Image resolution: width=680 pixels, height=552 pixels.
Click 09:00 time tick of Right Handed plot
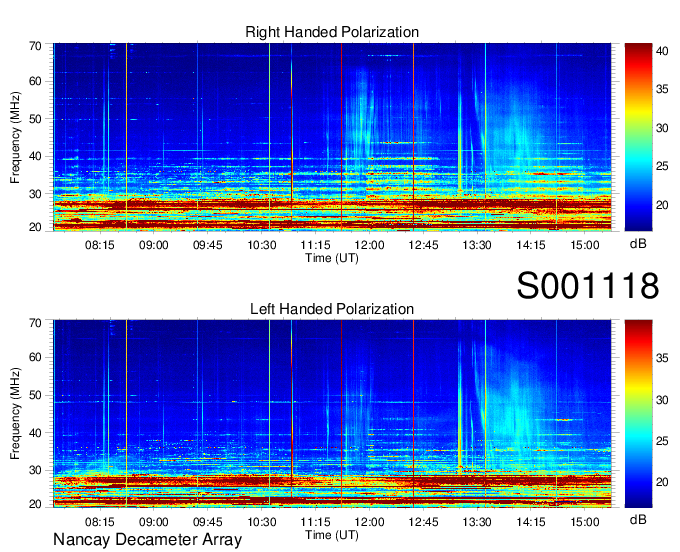pyautogui.click(x=154, y=245)
